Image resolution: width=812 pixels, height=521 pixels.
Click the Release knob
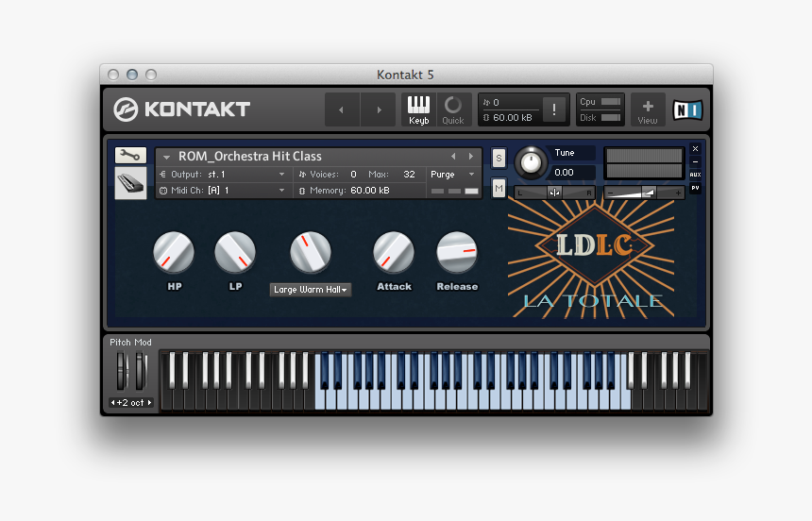[x=457, y=252]
